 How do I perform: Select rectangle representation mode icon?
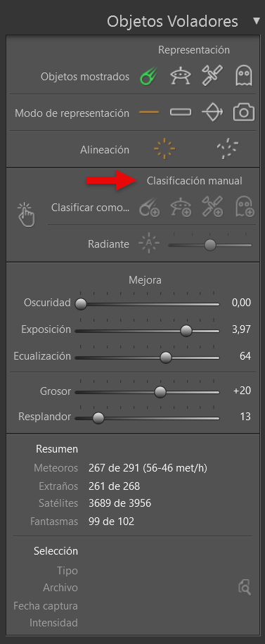click(181, 112)
